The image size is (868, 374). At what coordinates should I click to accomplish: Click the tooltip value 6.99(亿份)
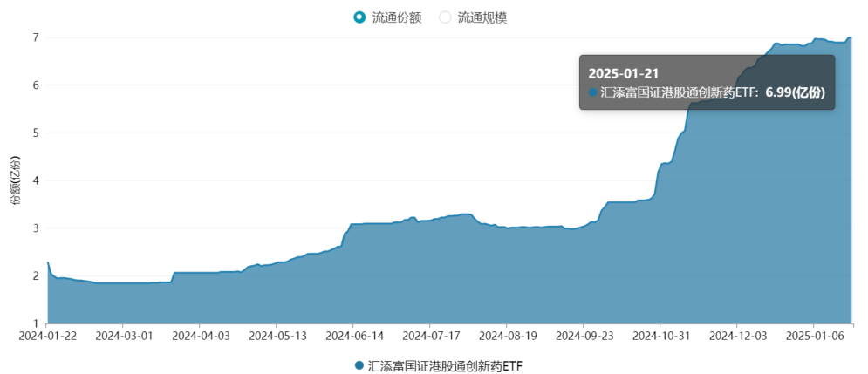pyautogui.click(x=795, y=92)
